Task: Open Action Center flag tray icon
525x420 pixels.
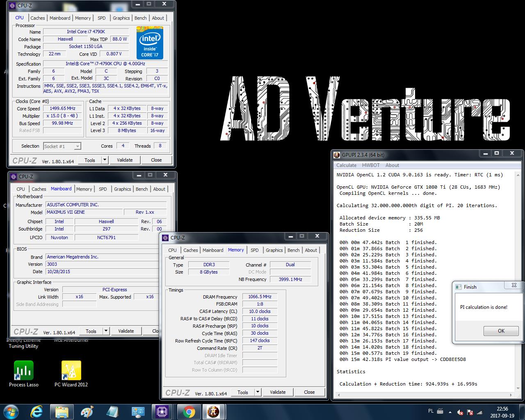Action: click(470, 412)
